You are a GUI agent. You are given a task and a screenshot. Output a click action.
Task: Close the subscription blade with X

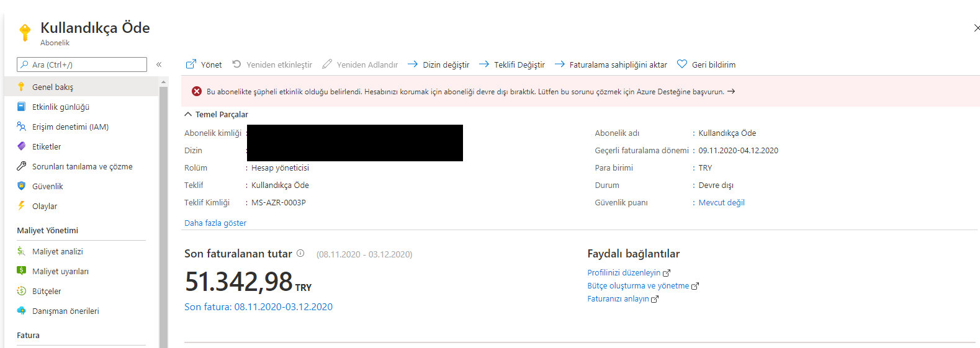point(976,28)
